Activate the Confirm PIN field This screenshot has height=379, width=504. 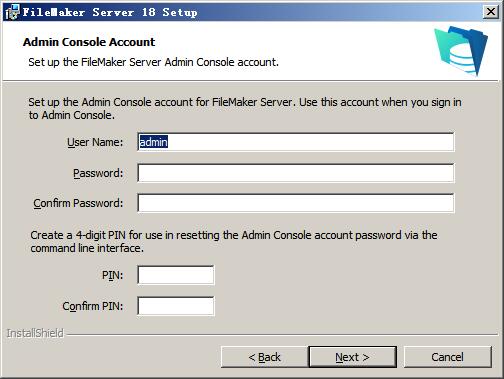[x=176, y=306]
